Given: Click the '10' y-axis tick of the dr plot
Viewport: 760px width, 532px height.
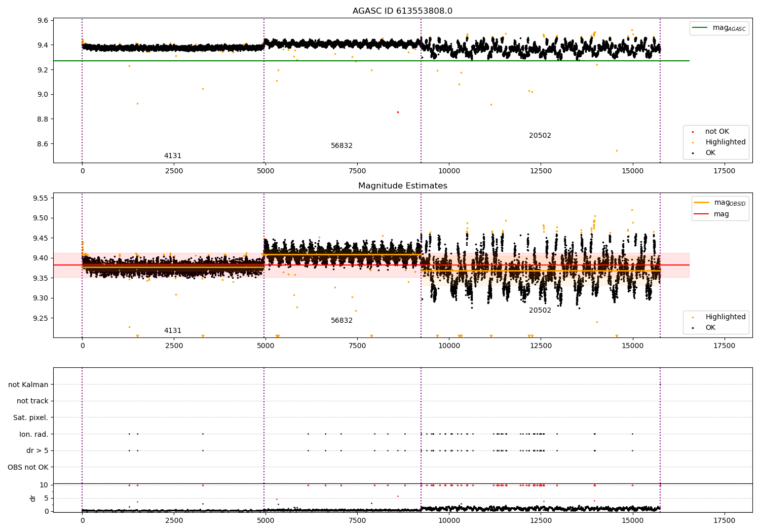Looking at the screenshot, I should tap(44, 485).
